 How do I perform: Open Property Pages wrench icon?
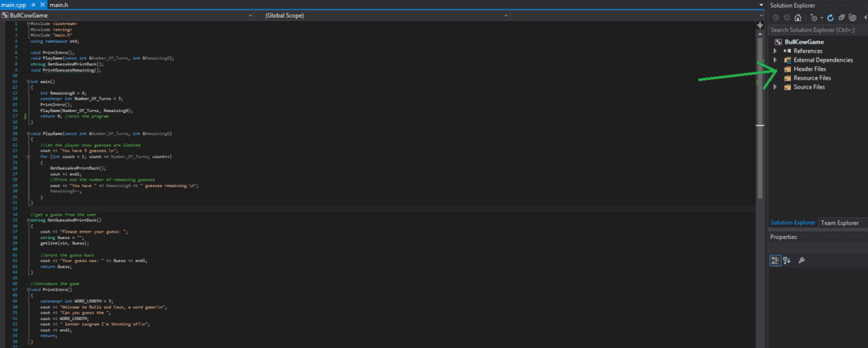(x=802, y=261)
